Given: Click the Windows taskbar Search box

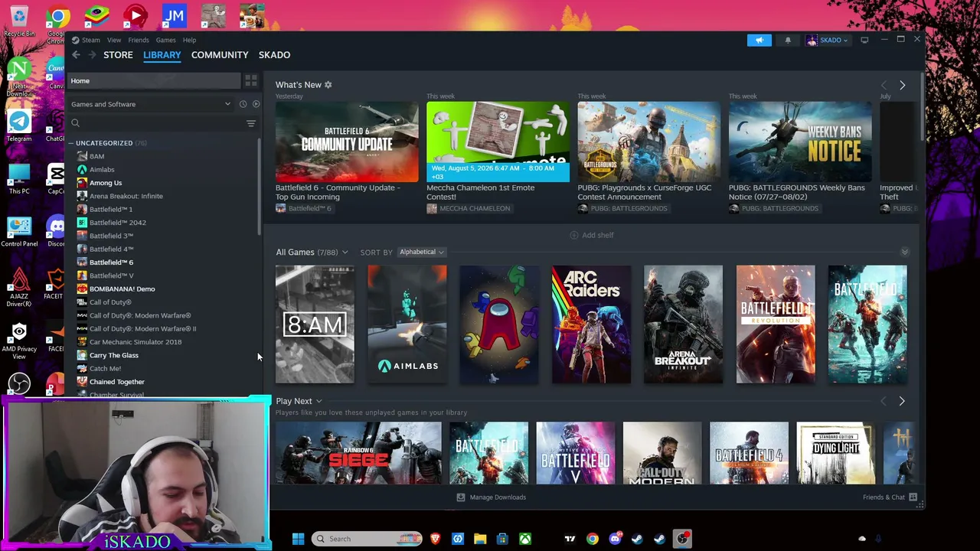Looking at the screenshot, I should coord(367,539).
